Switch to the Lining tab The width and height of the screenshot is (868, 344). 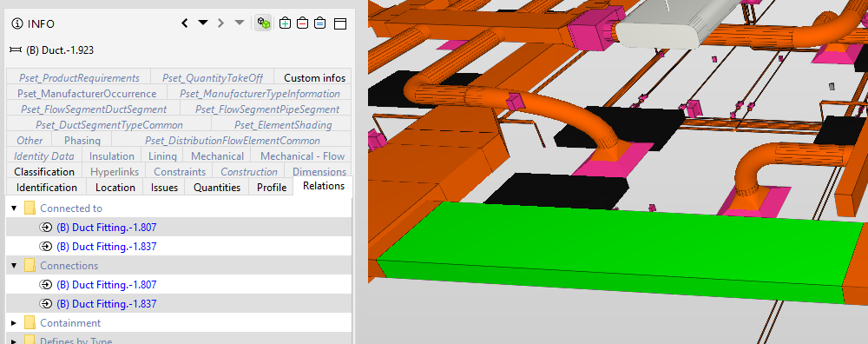162,156
